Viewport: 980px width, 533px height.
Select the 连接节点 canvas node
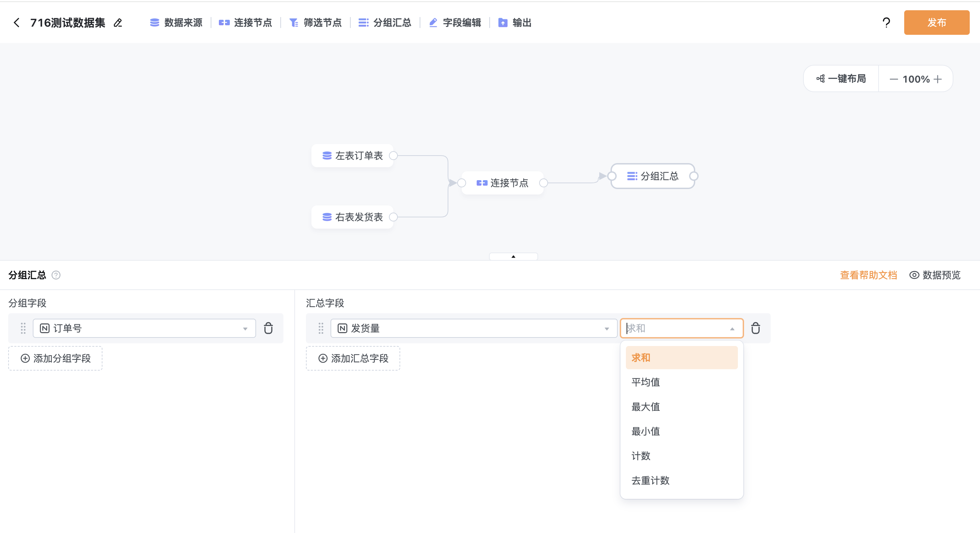click(x=503, y=183)
